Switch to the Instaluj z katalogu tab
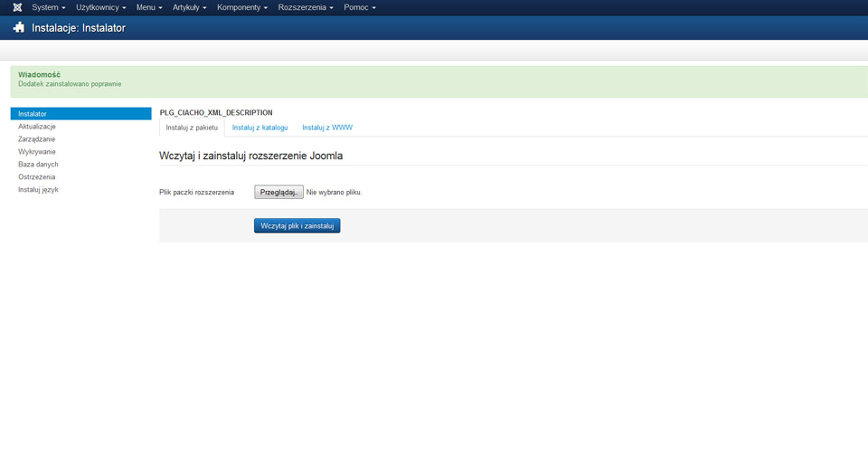The width and height of the screenshot is (868, 455). pyautogui.click(x=259, y=128)
